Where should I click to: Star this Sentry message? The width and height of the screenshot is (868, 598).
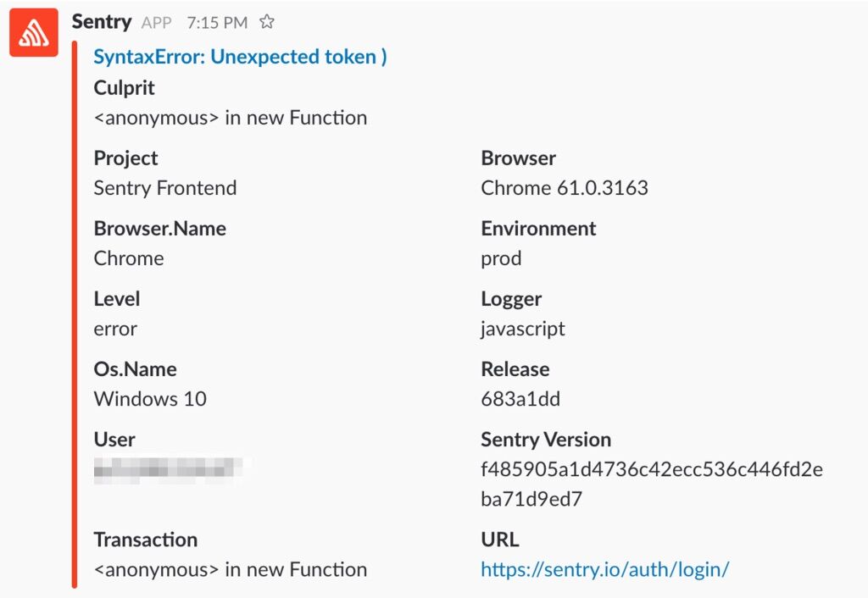click(x=264, y=24)
